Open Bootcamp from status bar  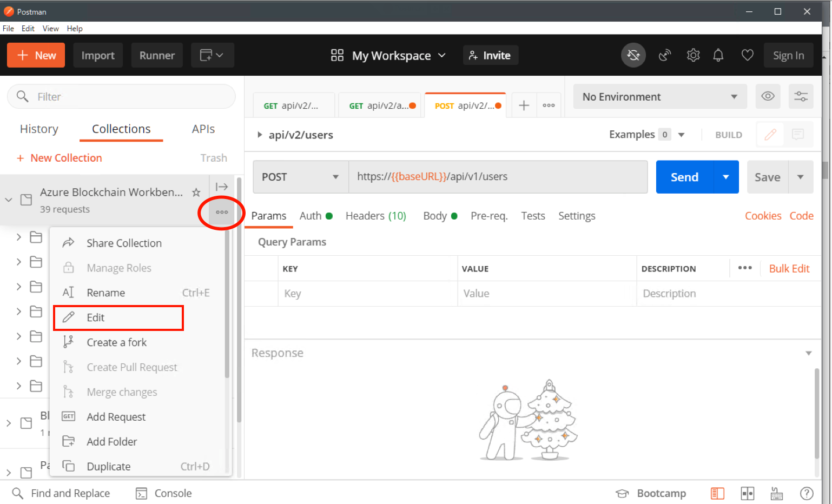coord(651,493)
